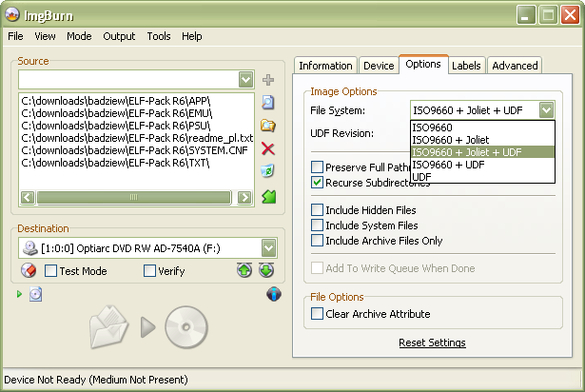Open the File menu
The height and width of the screenshot is (392, 585).
[x=15, y=36]
